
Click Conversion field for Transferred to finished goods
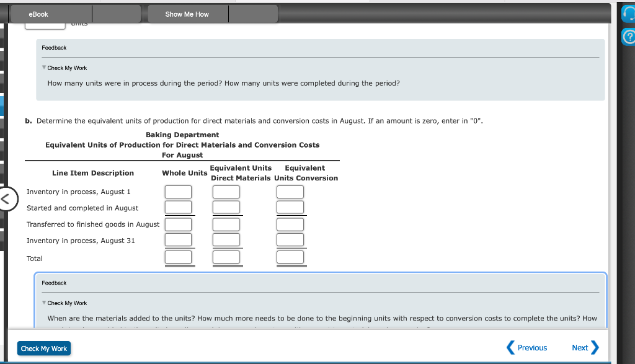[290, 224]
